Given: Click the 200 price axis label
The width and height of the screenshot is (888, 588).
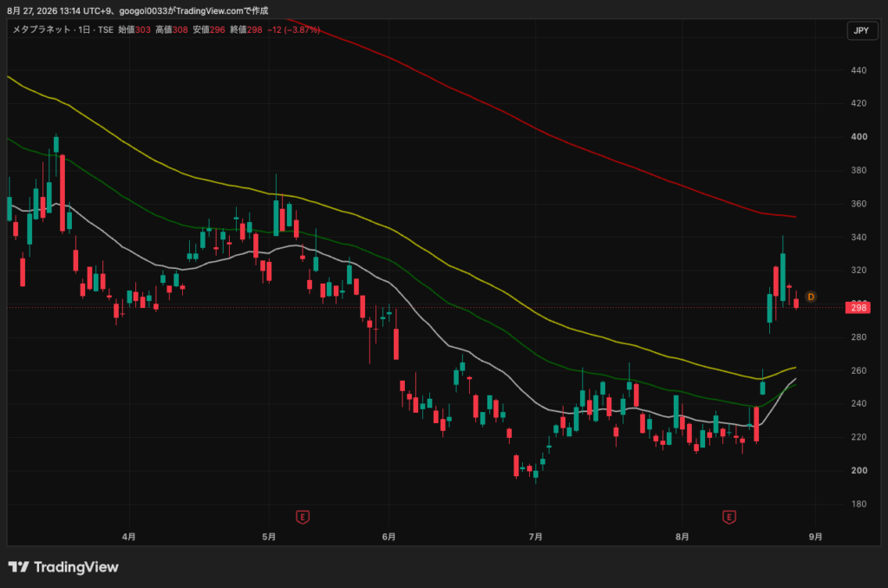Looking at the screenshot, I should click(x=859, y=470).
